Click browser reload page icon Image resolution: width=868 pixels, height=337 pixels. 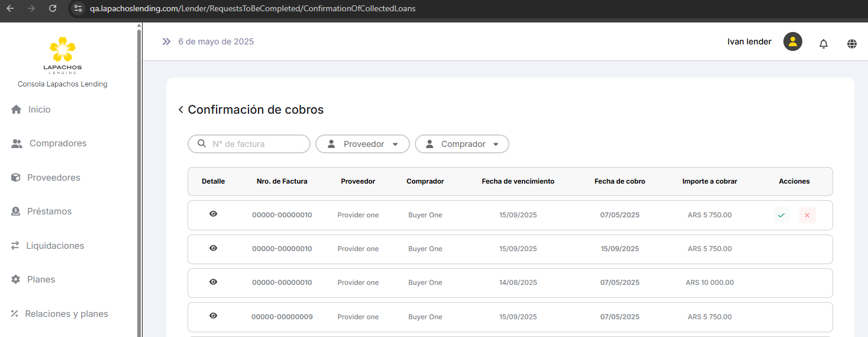coord(53,8)
